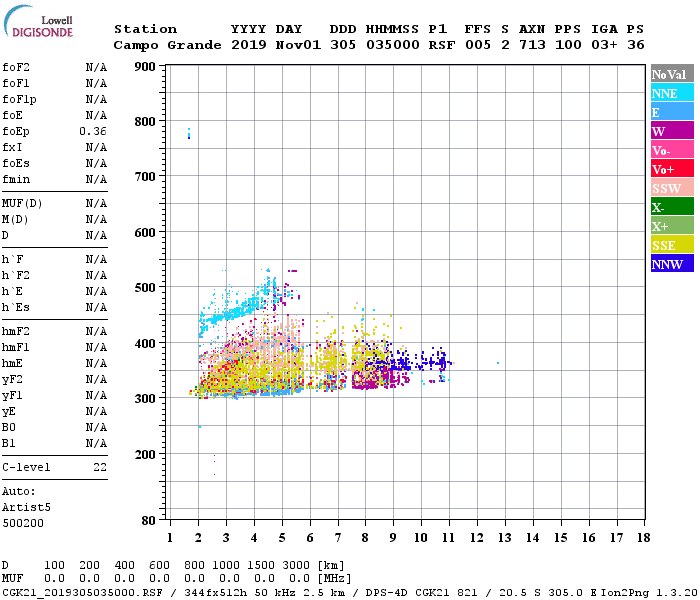Click the [MHz] unit label in MUF row
Screen dimensions: 700x600
pos(334,579)
